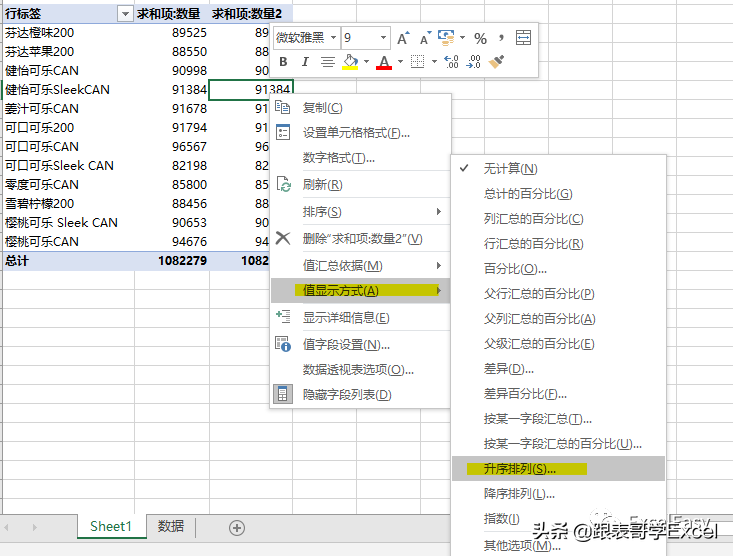Expand the font size 9 dropdown
This screenshot has width=733, height=556.
click(x=383, y=37)
